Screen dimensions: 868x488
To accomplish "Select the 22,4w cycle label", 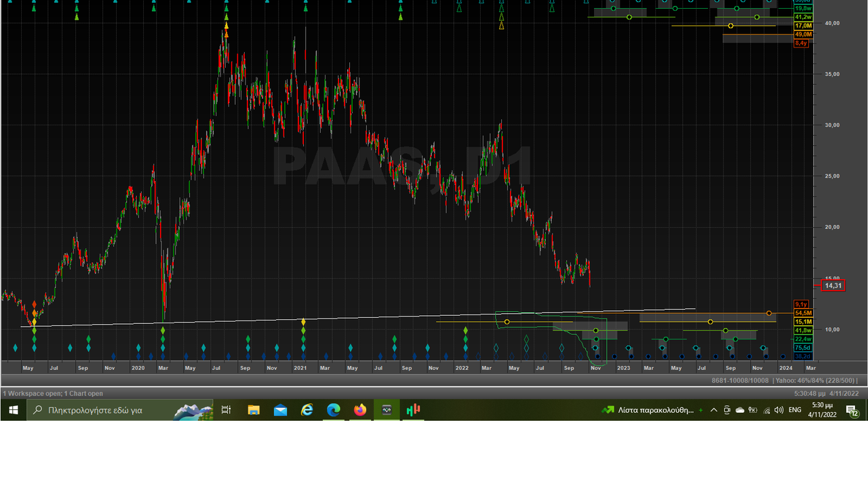I will [803, 339].
